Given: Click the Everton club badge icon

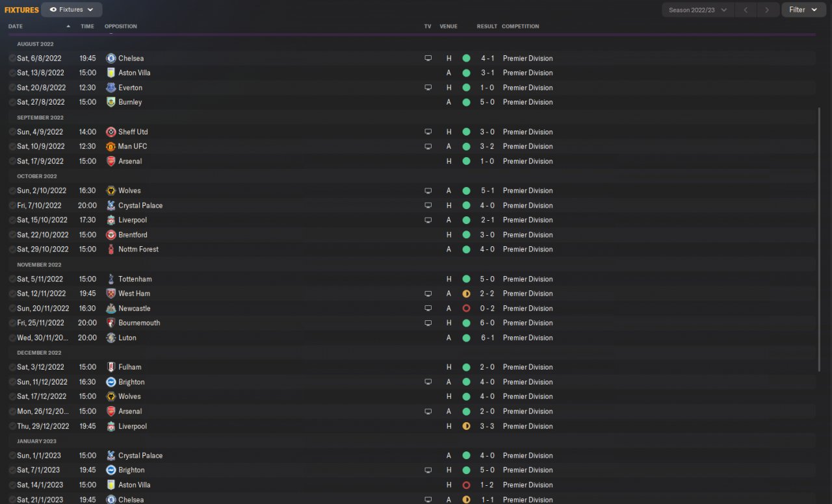Looking at the screenshot, I should [x=110, y=88].
